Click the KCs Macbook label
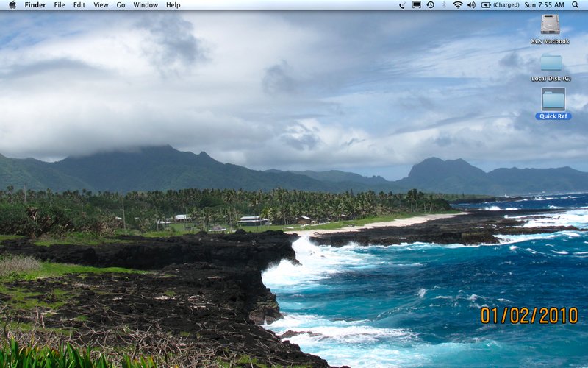Viewport: 588px width, 368px height. [x=550, y=41]
